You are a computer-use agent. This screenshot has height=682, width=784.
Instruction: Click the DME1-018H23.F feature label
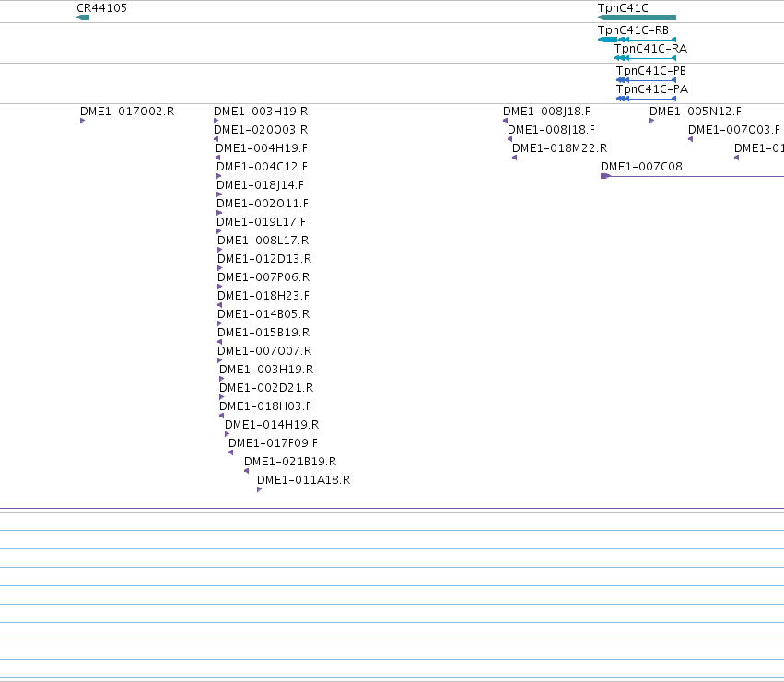pos(263,296)
